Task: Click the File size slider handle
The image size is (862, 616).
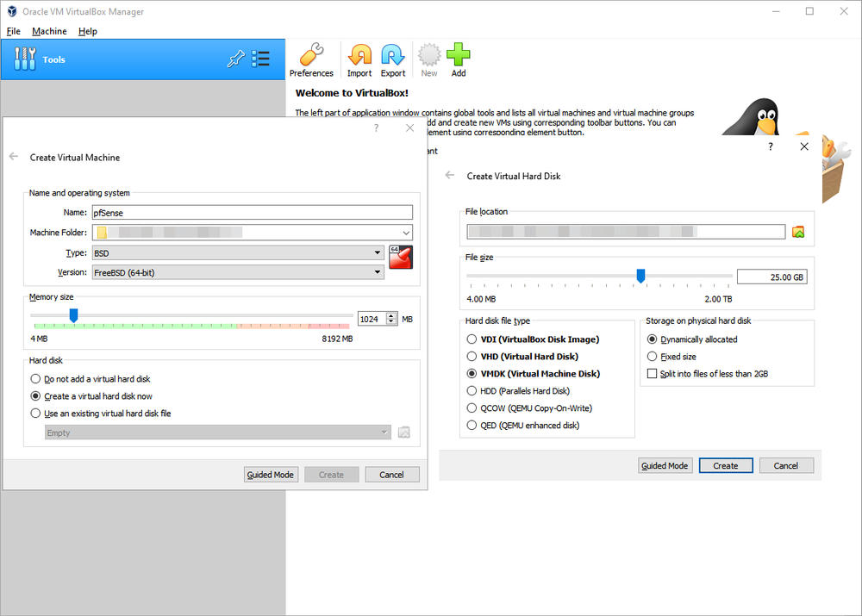Action: pos(640,276)
